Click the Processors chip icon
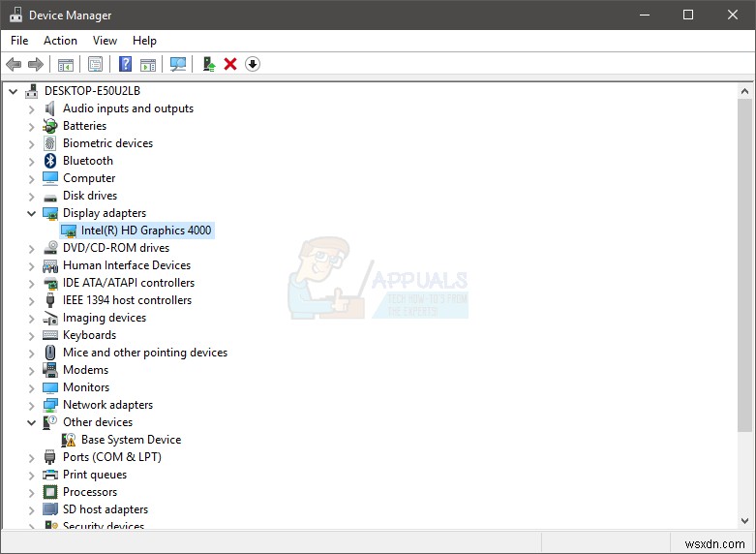This screenshot has width=756, height=554. tap(50, 492)
